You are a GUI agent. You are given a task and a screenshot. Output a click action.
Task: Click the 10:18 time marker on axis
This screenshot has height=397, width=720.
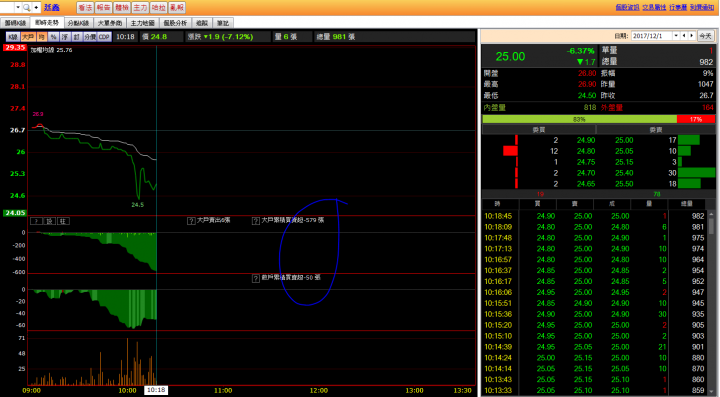[156, 390]
